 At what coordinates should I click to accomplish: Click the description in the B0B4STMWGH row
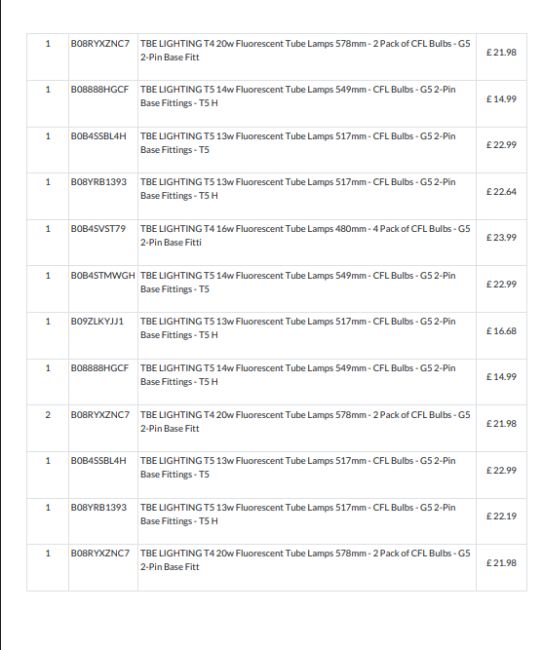(x=298, y=282)
